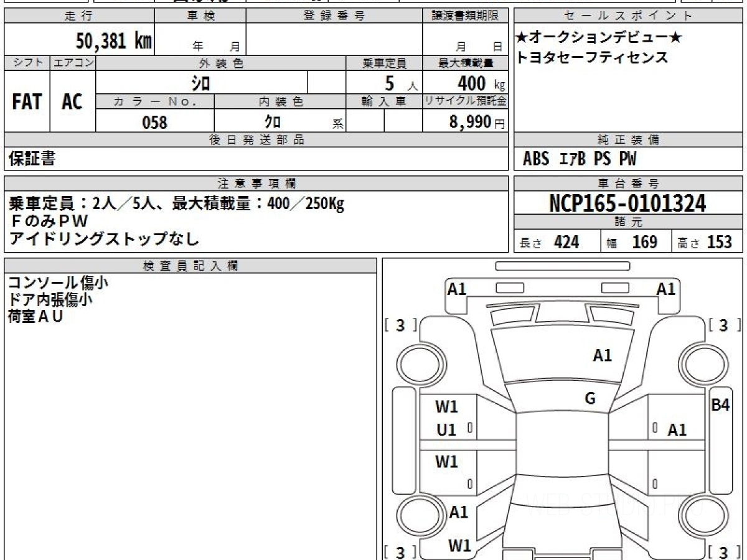Viewport: 747px width, 560px height.
Task: Click the リサイクル預託金 header
Action: pyautogui.click(x=466, y=101)
